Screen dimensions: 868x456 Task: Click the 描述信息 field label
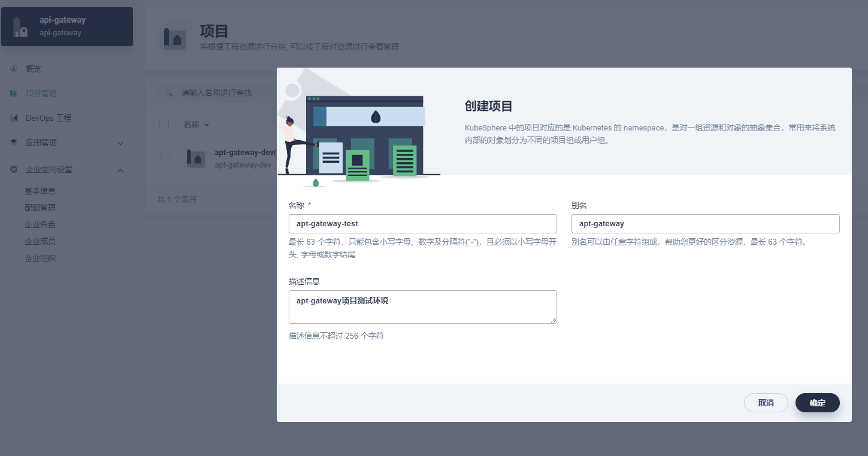(304, 281)
